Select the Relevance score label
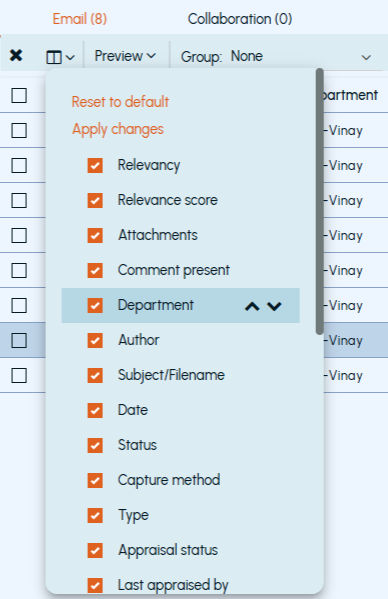The height and width of the screenshot is (599, 388). pyautogui.click(x=168, y=200)
